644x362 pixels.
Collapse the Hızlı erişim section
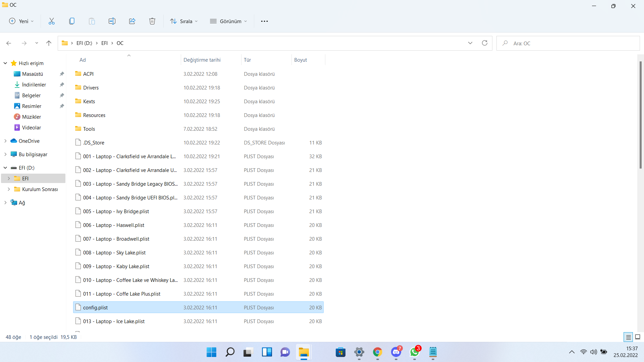(5, 63)
